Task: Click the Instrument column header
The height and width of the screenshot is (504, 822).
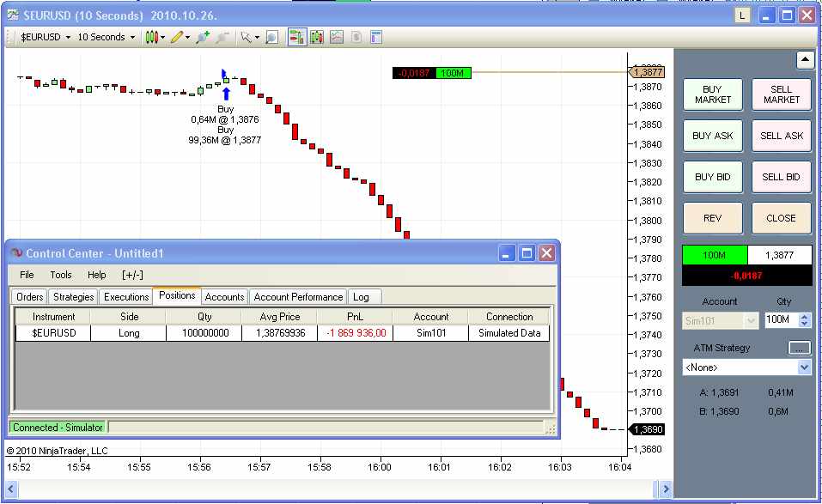Action: 53,317
